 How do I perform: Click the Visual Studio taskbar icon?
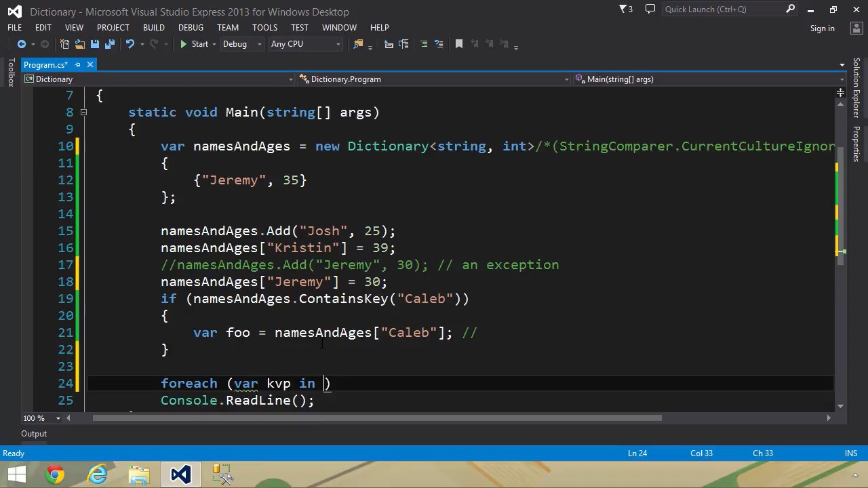coord(181,474)
